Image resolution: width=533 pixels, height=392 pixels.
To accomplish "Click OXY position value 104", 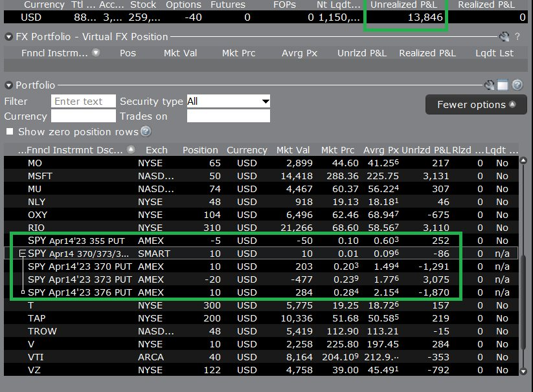I will (212, 215).
